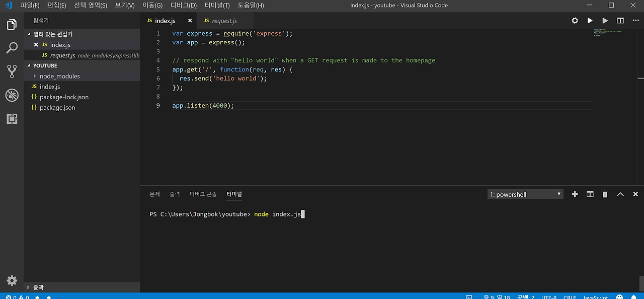Add a new terminal with plus icon
This screenshot has height=299, width=644.
coord(575,194)
